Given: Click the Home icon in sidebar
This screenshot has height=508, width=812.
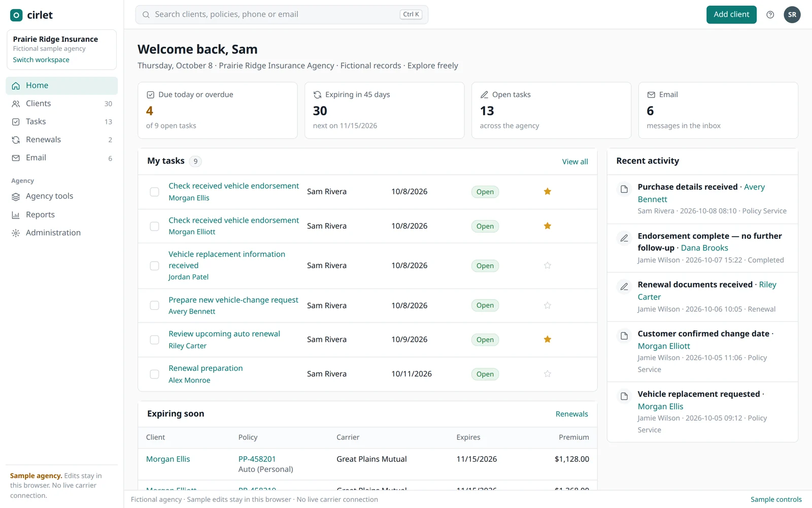Looking at the screenshot, I should pos(16,86).
